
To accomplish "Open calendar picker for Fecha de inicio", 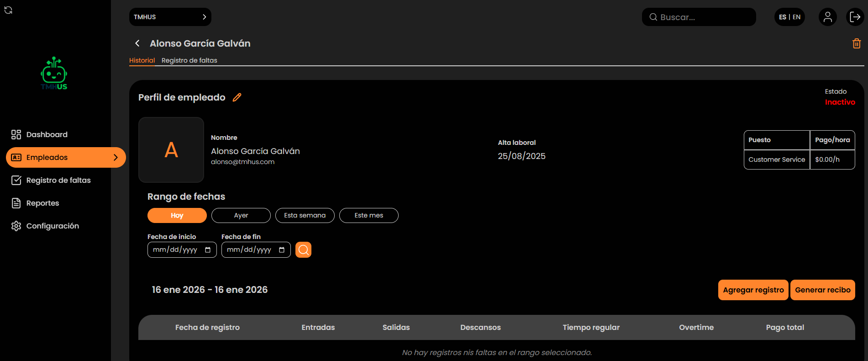I will (x=208, y=250).
